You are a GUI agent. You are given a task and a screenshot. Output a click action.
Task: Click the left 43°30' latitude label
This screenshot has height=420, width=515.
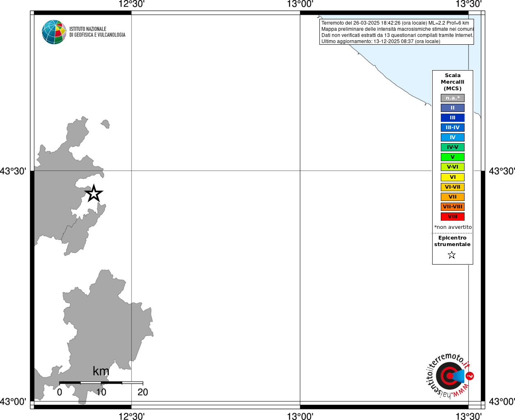pos(13,171)
